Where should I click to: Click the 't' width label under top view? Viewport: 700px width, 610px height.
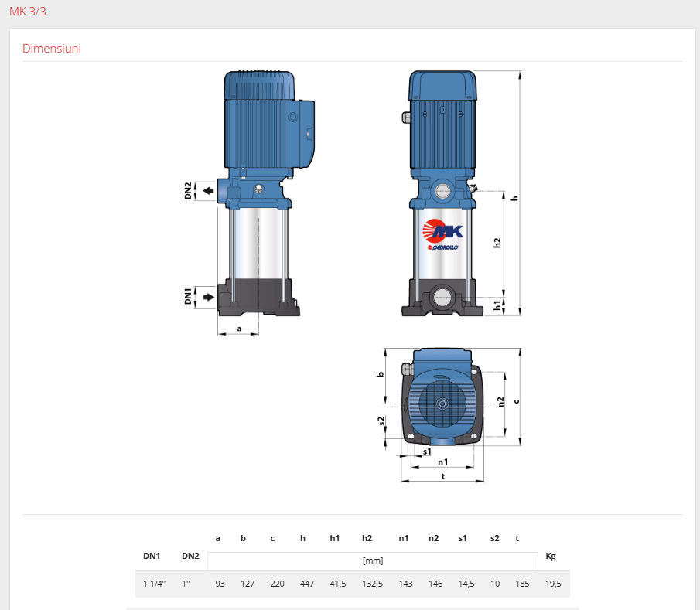[x=442, y=475]
